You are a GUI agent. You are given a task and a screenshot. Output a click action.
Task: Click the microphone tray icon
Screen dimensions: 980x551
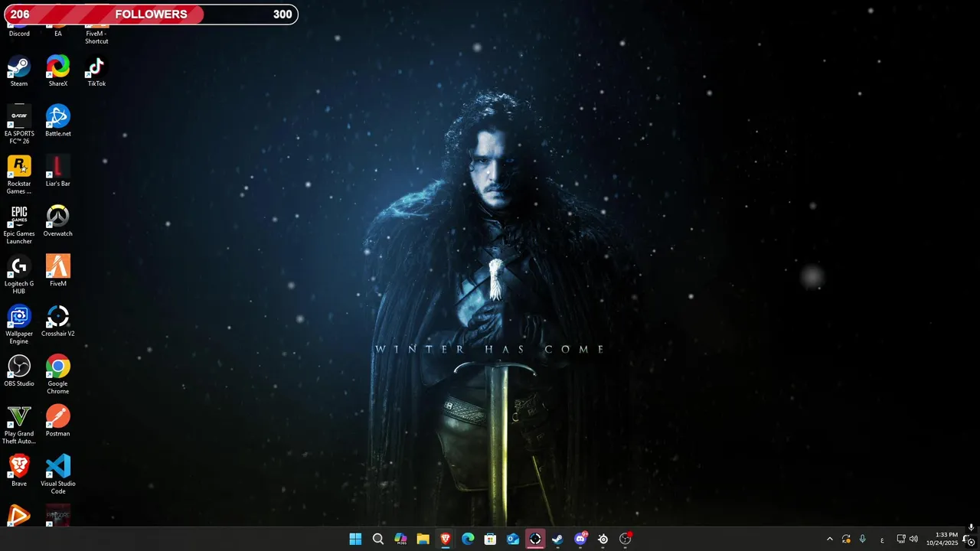pyautogui.click(x=863, y=539)
